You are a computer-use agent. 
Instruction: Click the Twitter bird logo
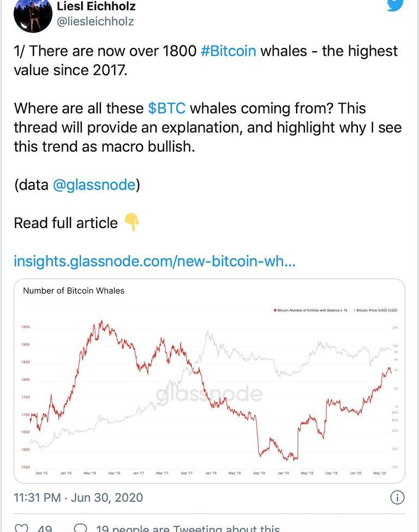(394, 4)
